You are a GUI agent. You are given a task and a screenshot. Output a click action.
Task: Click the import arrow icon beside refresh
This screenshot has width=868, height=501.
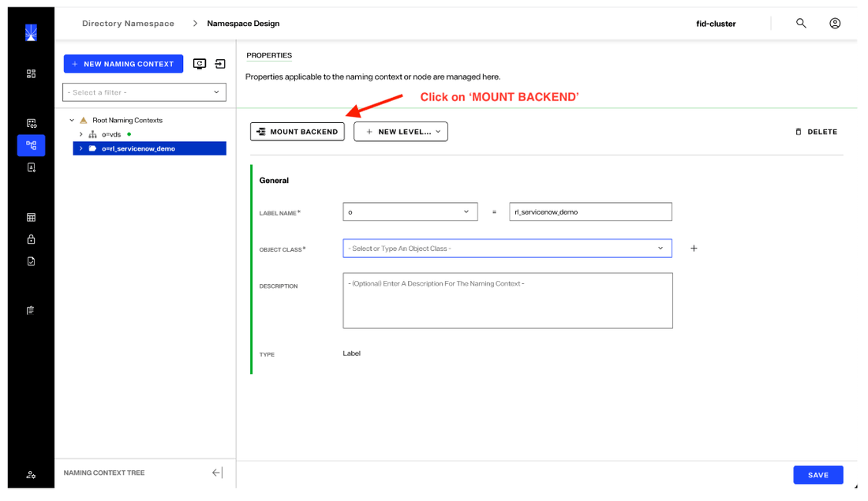(220, 64)
